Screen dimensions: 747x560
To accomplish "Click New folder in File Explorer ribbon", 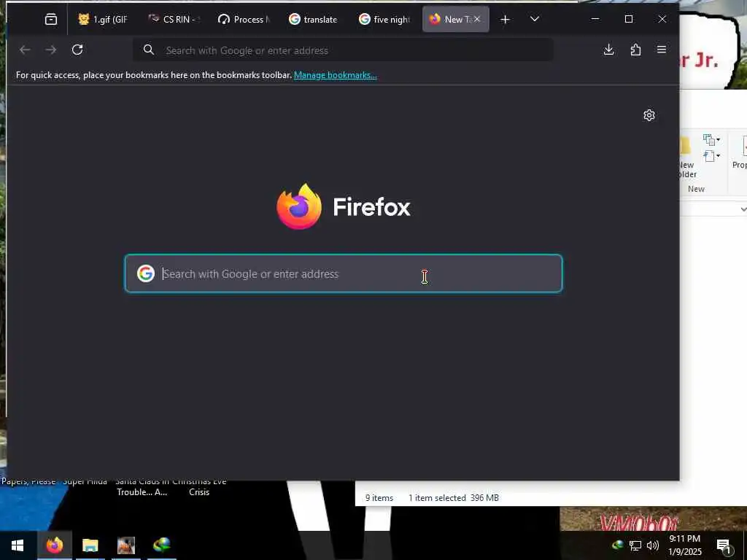I will coord(688,157).
